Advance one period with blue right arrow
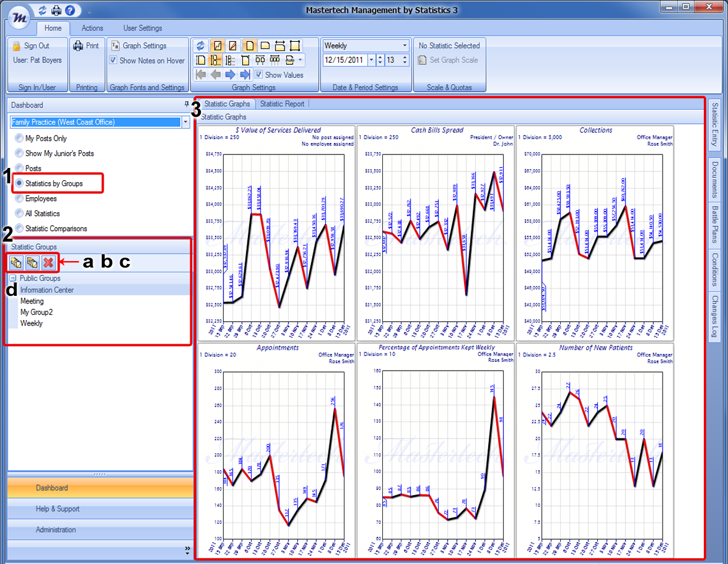The height and width of the screenshot is (564, 728). click(x=230, y=74)
